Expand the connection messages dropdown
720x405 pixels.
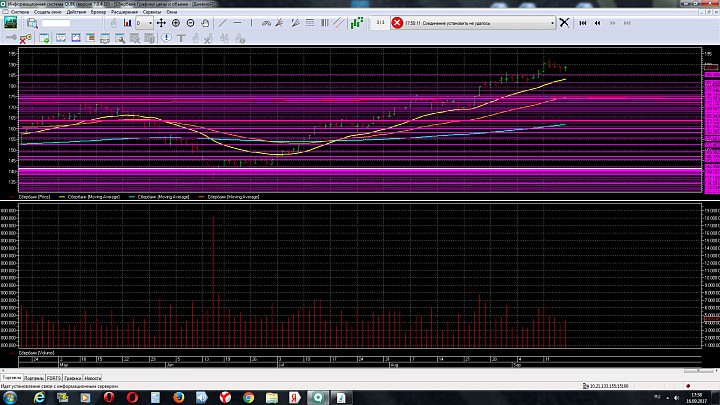pos(552,23)
